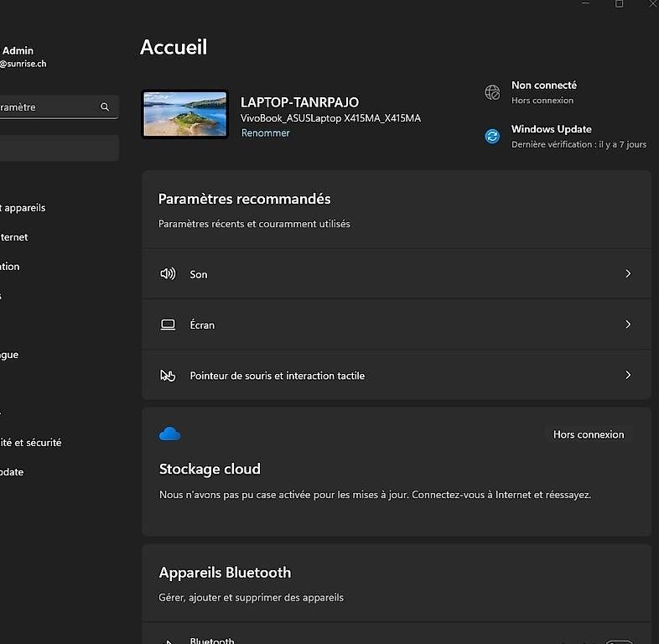Click Renommer link under laptop name
659x644 pixels.
(x=265, y=132)
